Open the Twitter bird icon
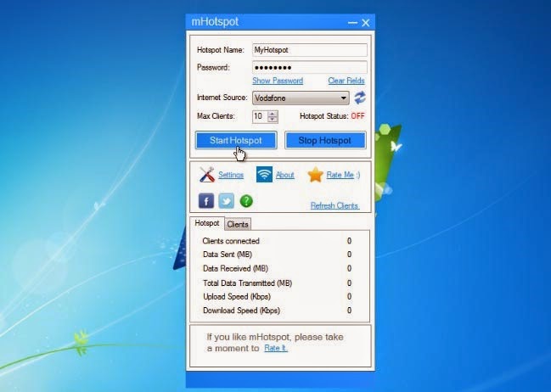 (227, 201)
